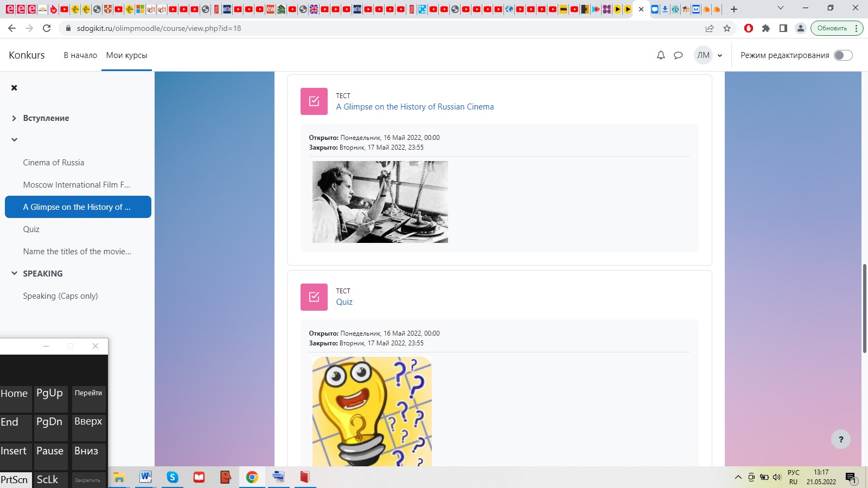
Task: Click the help question mark button
Action: (x=841, y=440)
